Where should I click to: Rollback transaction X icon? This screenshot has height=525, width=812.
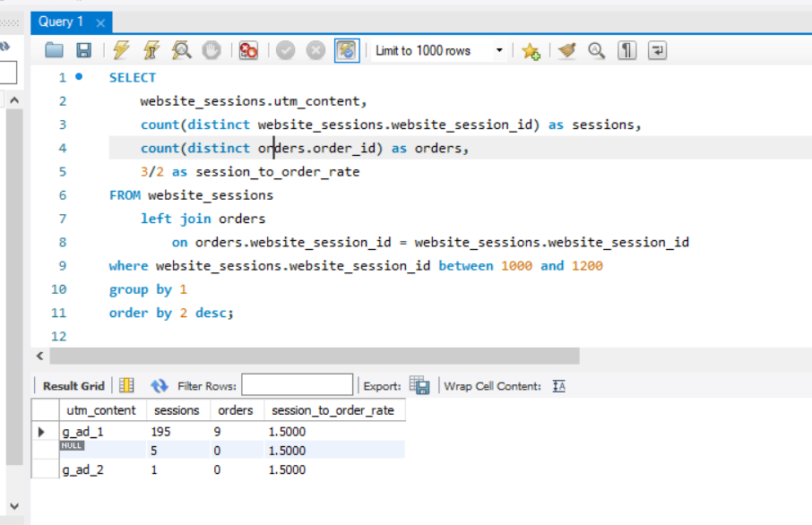pos(315,50)
